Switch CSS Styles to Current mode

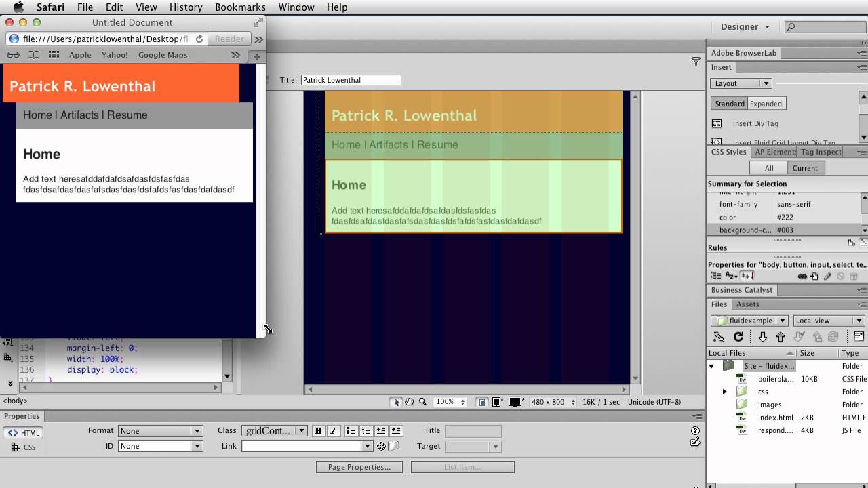(805, 168)
